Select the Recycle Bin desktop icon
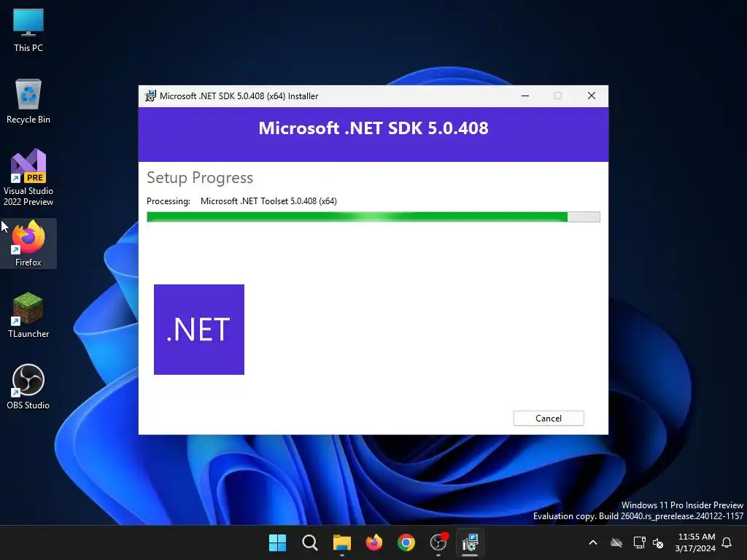 [x=28, y=101]
